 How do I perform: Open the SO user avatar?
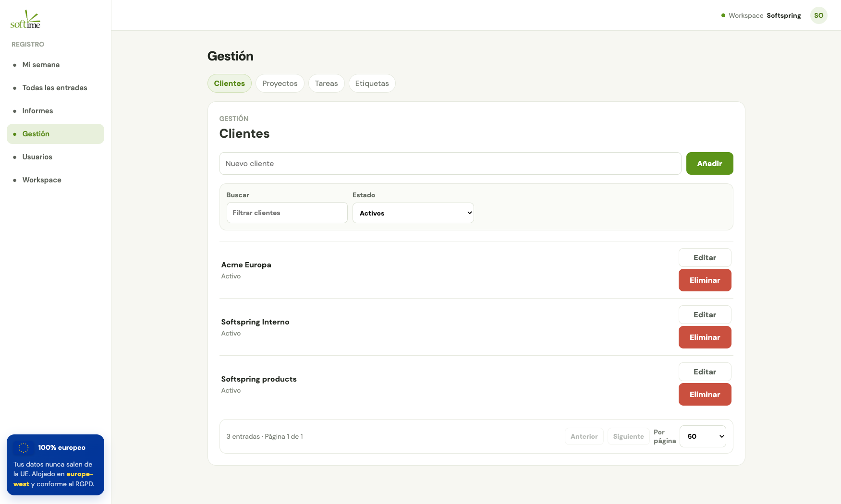(x=818, y=15)
